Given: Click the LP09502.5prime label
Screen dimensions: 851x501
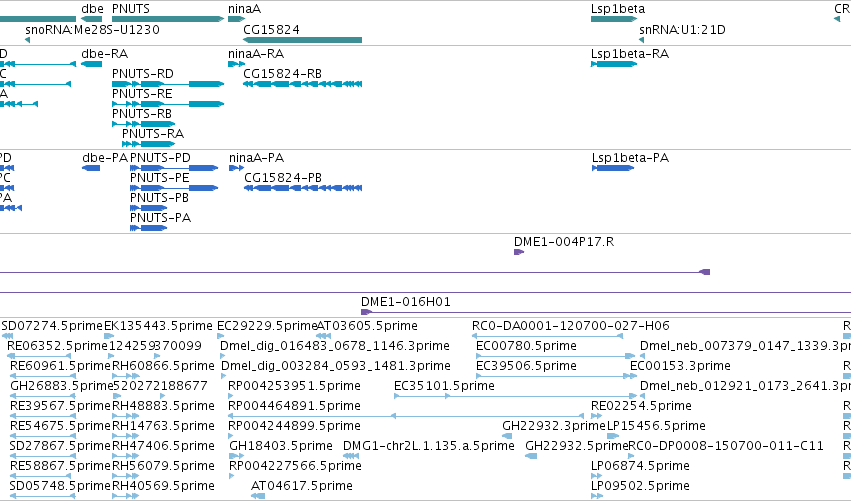Looking at the screenshot, I should 640,486.
